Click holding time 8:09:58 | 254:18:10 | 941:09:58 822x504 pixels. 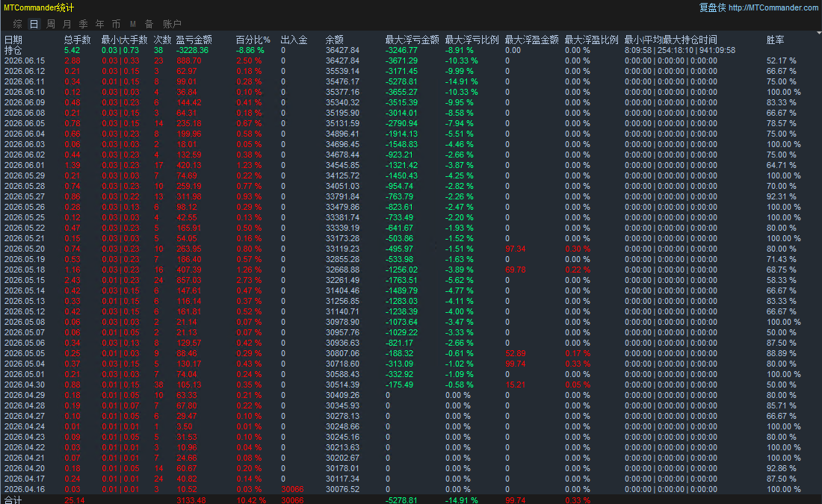coord(679,50)
